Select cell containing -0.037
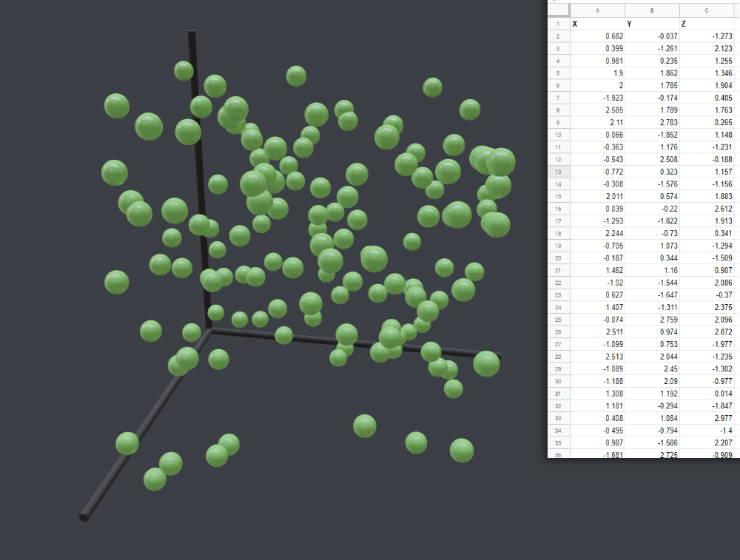 pos(652,36)
